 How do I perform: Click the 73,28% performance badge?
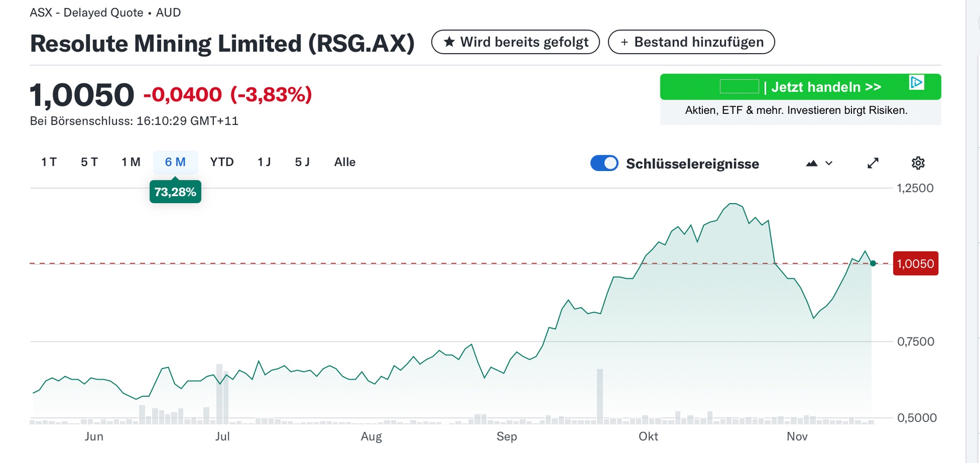[x=175, y=192]
